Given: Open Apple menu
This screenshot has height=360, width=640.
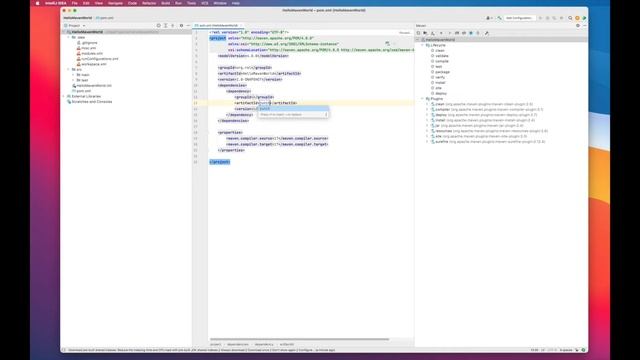Looking at the screenshot, I should [x=38, y=3].
